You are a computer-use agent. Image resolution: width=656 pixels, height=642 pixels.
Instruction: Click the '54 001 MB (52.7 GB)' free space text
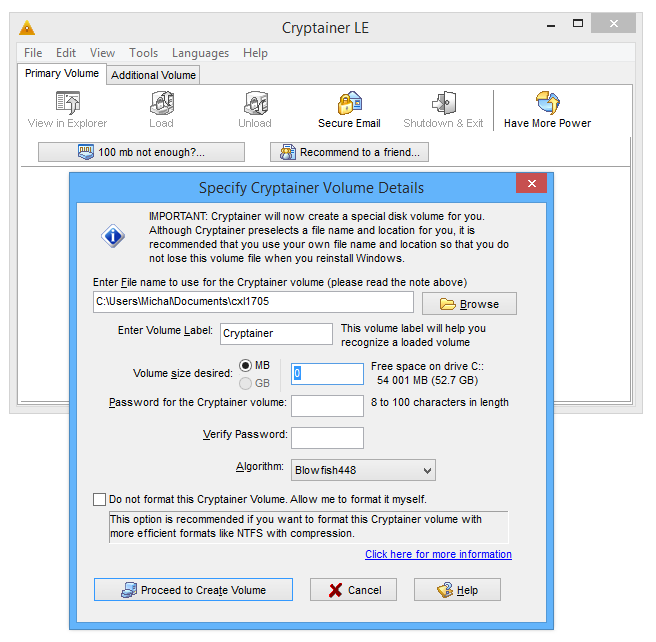point(427,380)
